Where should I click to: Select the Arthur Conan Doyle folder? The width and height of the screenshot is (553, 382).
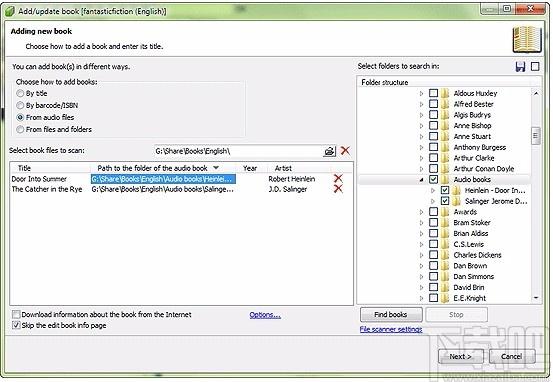point(484,169)
